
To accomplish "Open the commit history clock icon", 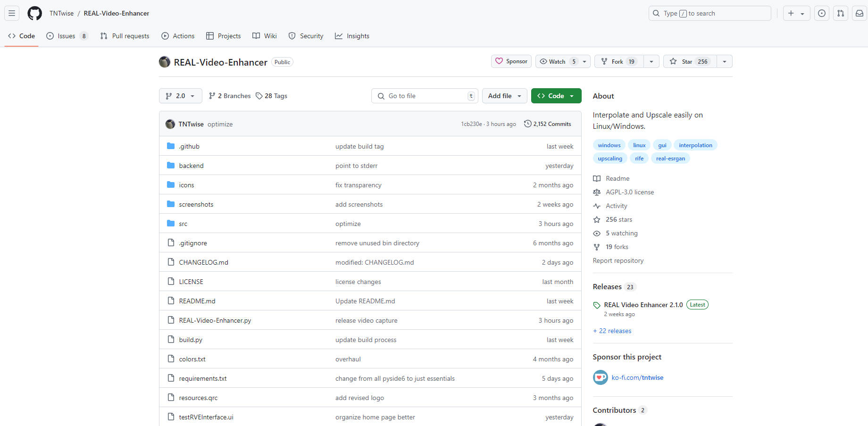I will [x=527, y=124].
